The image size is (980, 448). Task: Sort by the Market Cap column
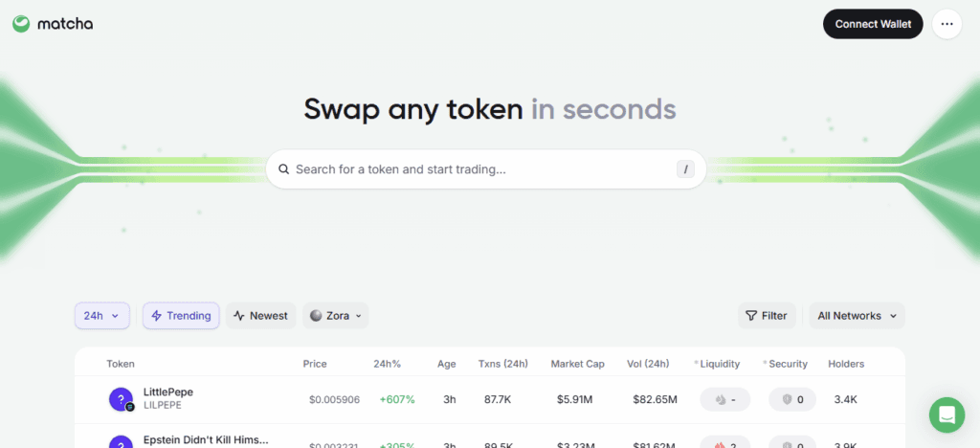[x=577, y=364]
